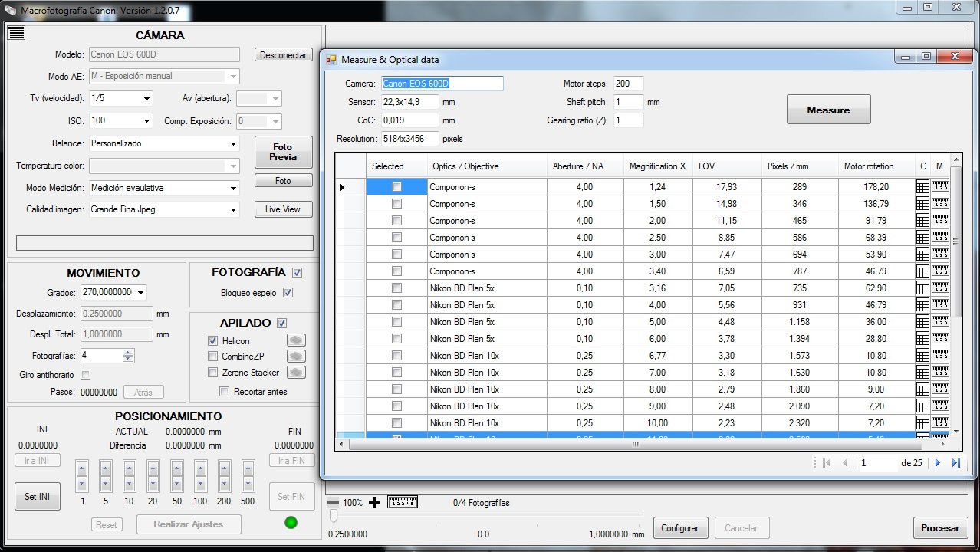
Task: Click the Measure button
Action: pyautogui.click(x=828, y=110)
